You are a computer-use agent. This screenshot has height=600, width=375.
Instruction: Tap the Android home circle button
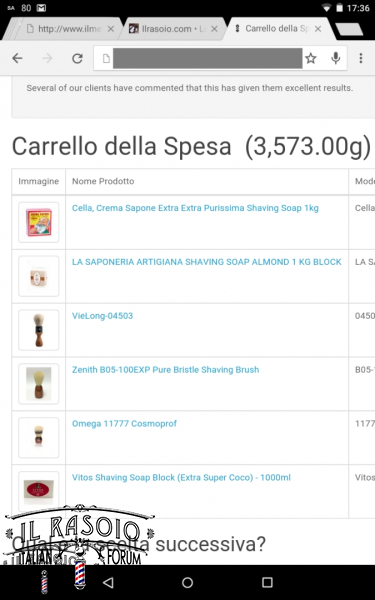click(188, 582)
